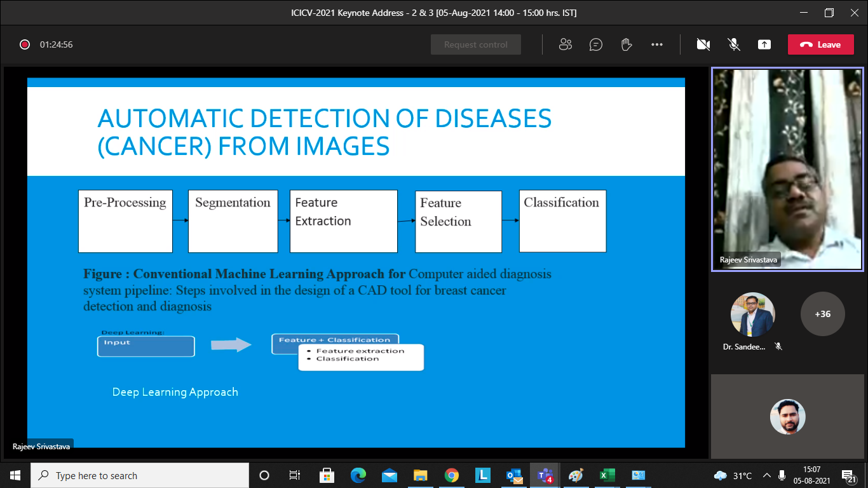Click the red recording indicator
This screenshot has width=868, height=488.
click(x=25, y=44)
